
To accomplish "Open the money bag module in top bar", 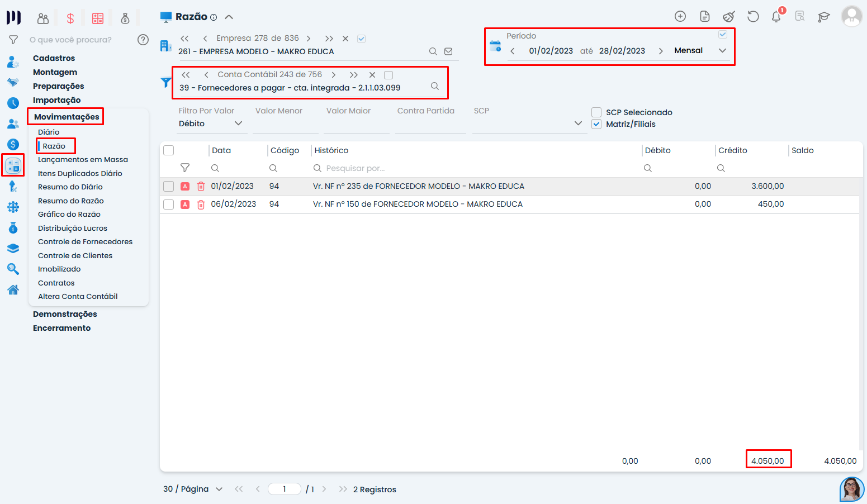I will coord(125,18).
